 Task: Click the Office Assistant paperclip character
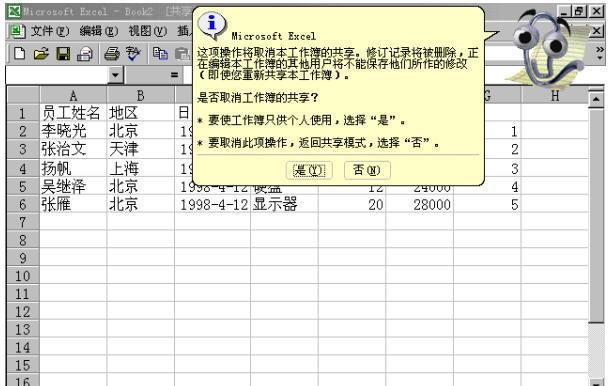(546, 49)
